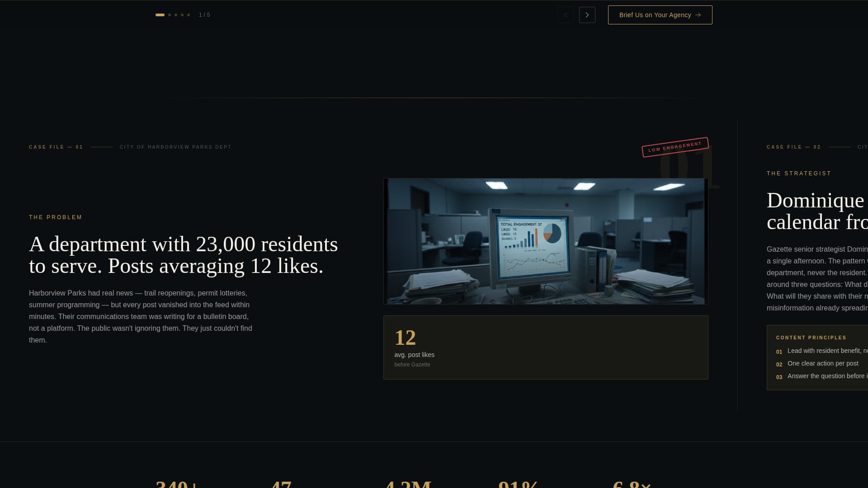Click the red Low Engagement stamp
This screenshot has height=488, width=868.
pos(675,147)
